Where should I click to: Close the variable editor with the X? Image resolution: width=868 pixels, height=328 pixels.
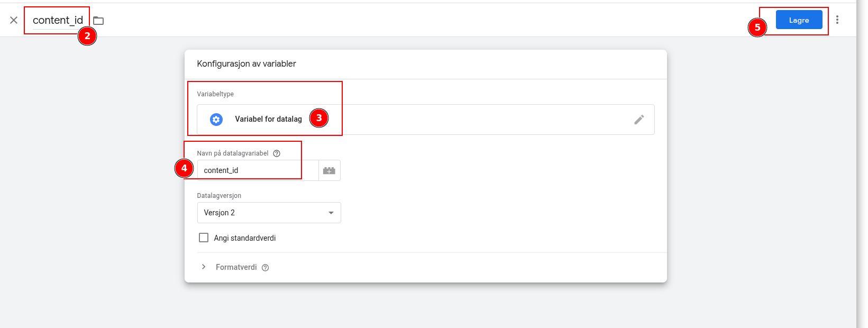pyautogui.click(x=14, y=20)
